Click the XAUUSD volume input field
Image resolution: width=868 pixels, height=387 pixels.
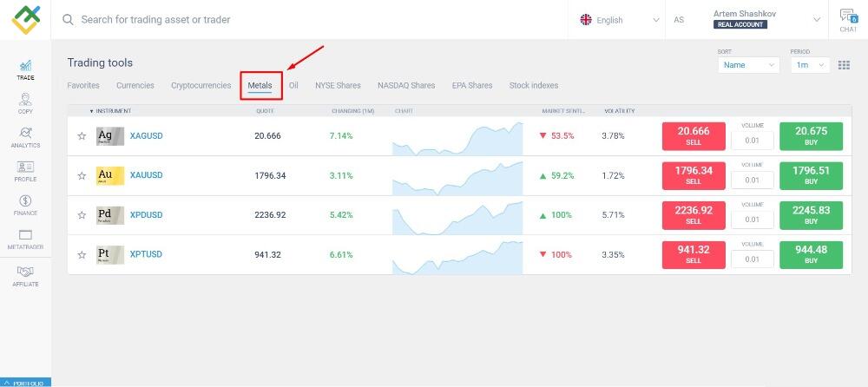coord(753,180)
